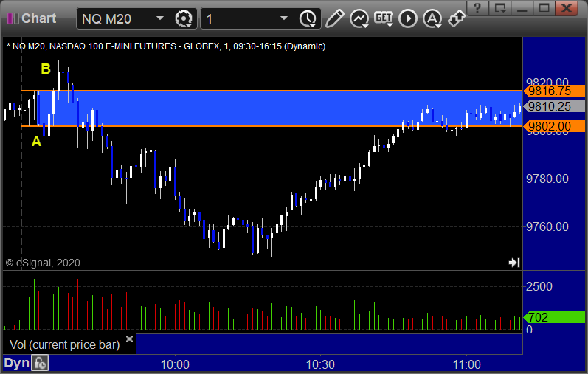Screen dimensions: 588x374
Task: Select the 9802.00 orange price marker
Action: [x=554, y=126]
